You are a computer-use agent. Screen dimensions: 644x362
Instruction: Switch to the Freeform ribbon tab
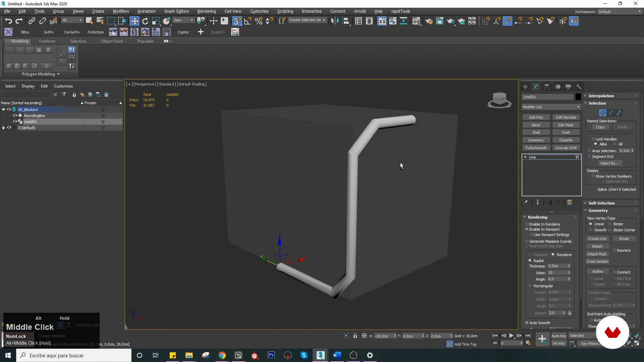coord(47,41)
